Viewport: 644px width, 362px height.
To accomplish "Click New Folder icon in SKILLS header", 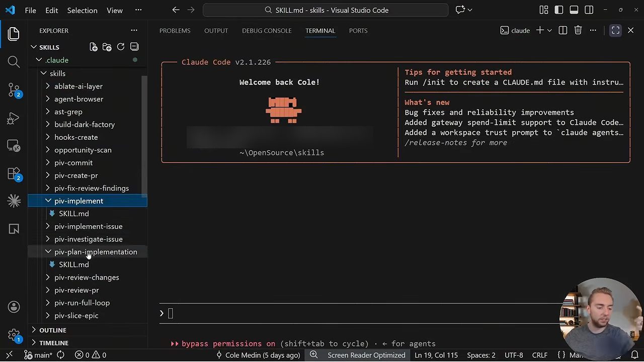I will pyautogui.click(x=107, y=47).
